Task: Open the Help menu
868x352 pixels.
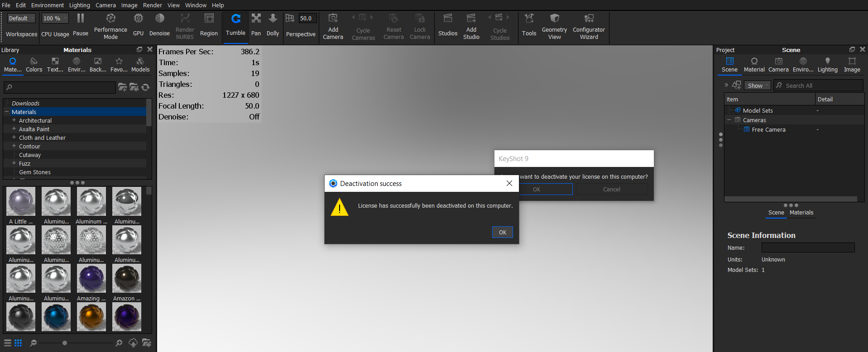Action: point(218,5)
